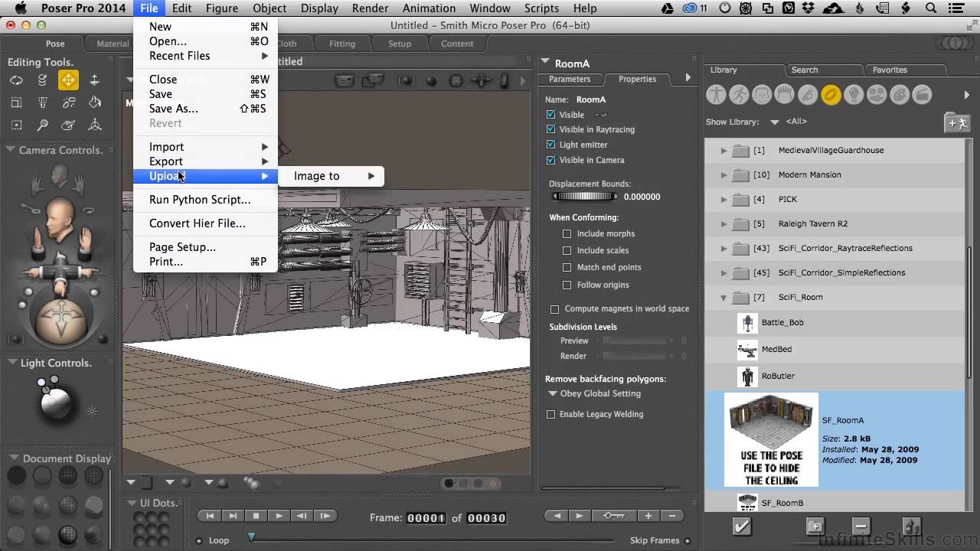Image resolution: width=980 pixels, height=551 pixels.
Task: Open the Figures library category
Action: click(x=716, y=95)
